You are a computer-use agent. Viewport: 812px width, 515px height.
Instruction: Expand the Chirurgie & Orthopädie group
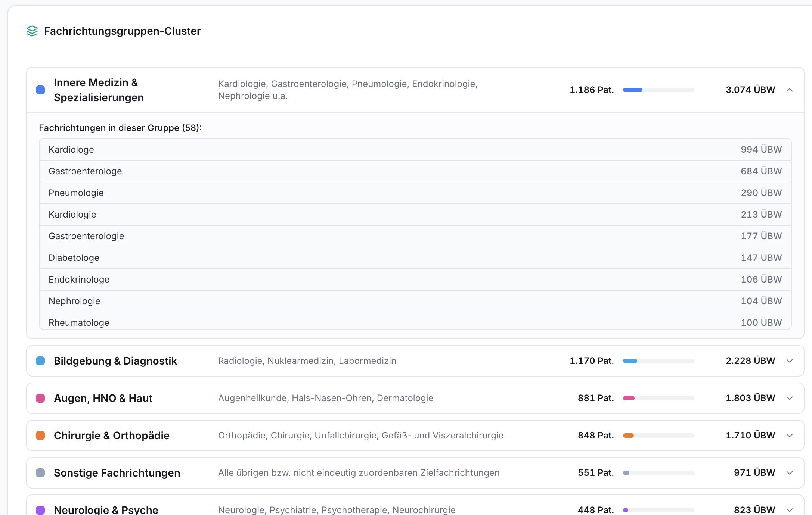point(790,436)
